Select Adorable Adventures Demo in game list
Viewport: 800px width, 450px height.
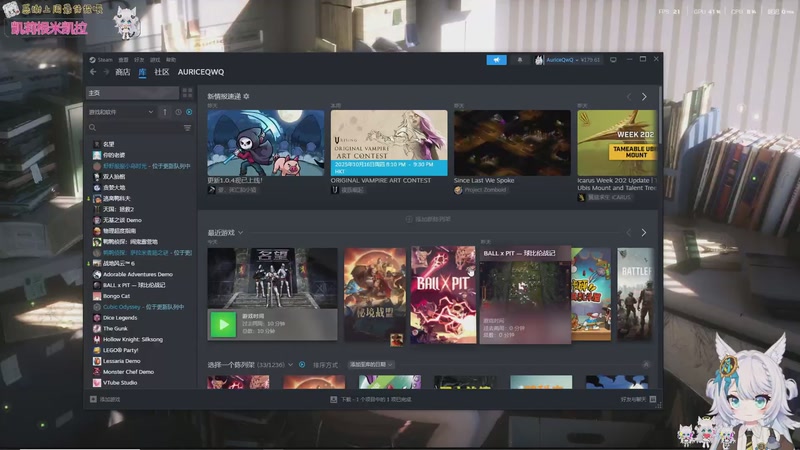(x=138, y=274)
